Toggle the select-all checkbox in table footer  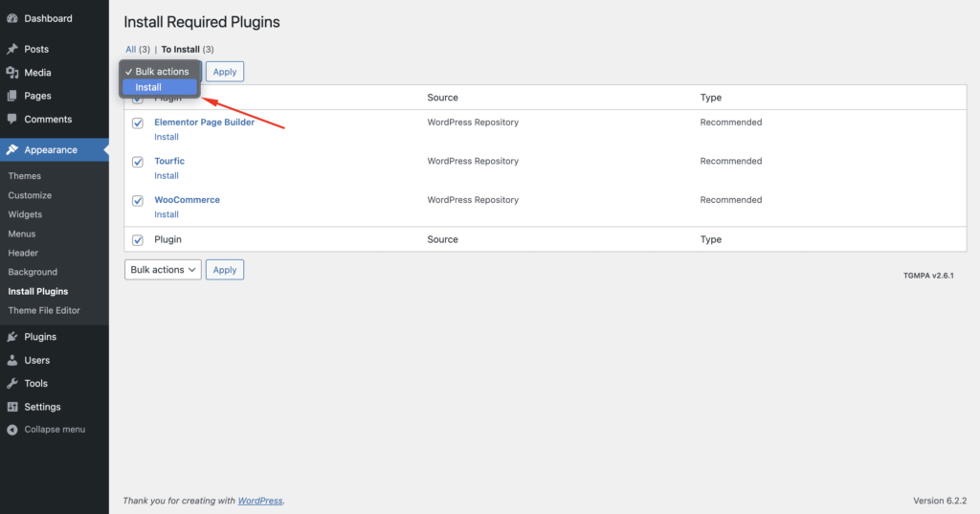coord(138,240)
